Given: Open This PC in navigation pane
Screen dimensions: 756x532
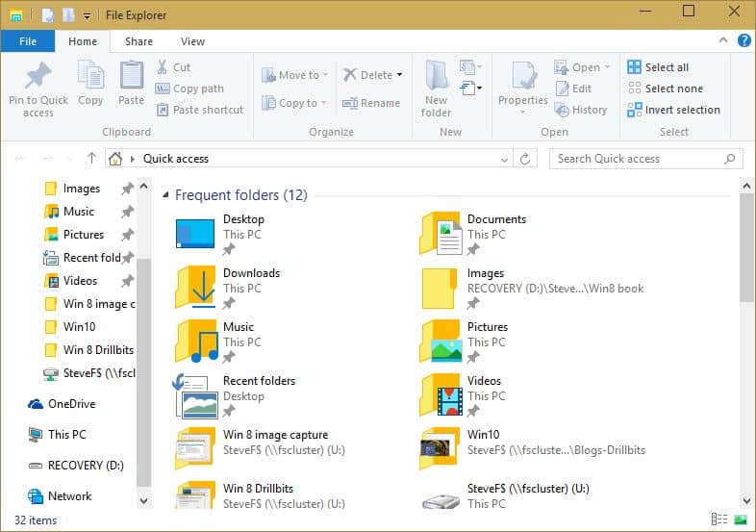Looking at the screenshot, I should point(58,435).
